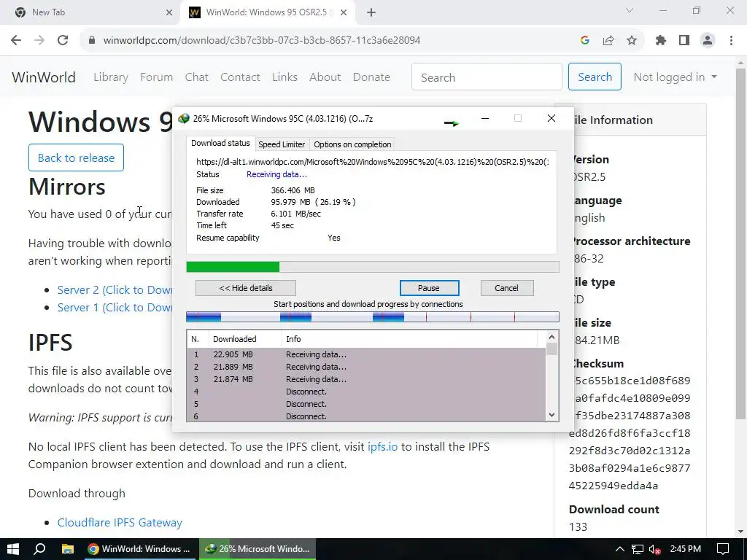The image size is (747, 560).
Task: Open the Donate page link
Action: click(x=371, y=77)
